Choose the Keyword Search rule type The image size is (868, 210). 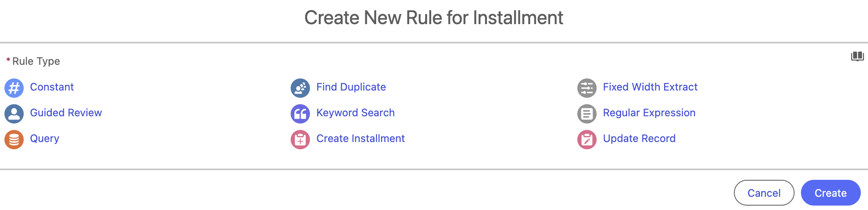click(x=355, y=113)
